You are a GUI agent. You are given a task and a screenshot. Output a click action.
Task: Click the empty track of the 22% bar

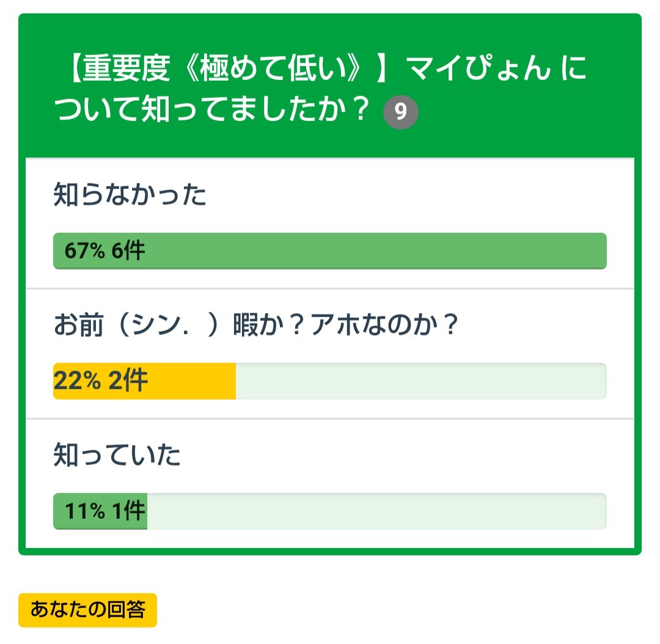pyautogui.click(x=420, y=381)
